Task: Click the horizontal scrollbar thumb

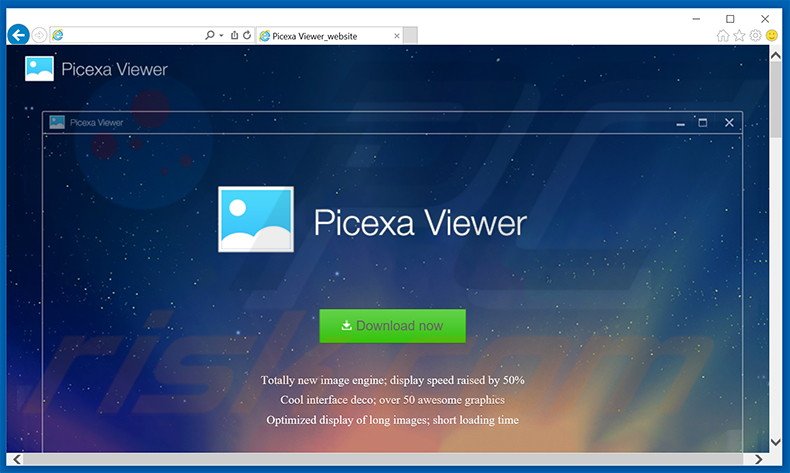Action: (x=383, y=459)
